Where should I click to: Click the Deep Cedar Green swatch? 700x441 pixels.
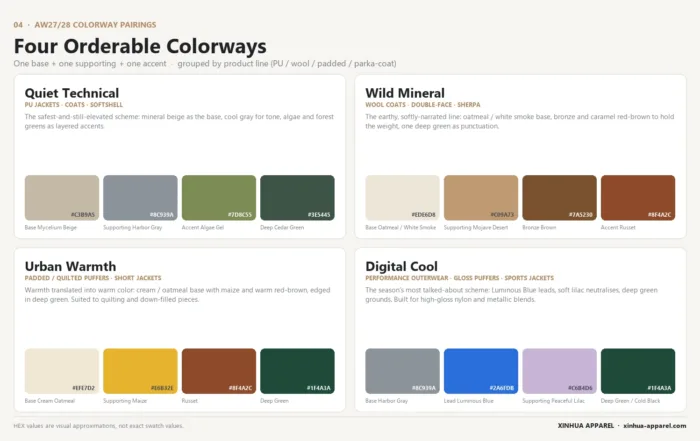pos(297,198)
